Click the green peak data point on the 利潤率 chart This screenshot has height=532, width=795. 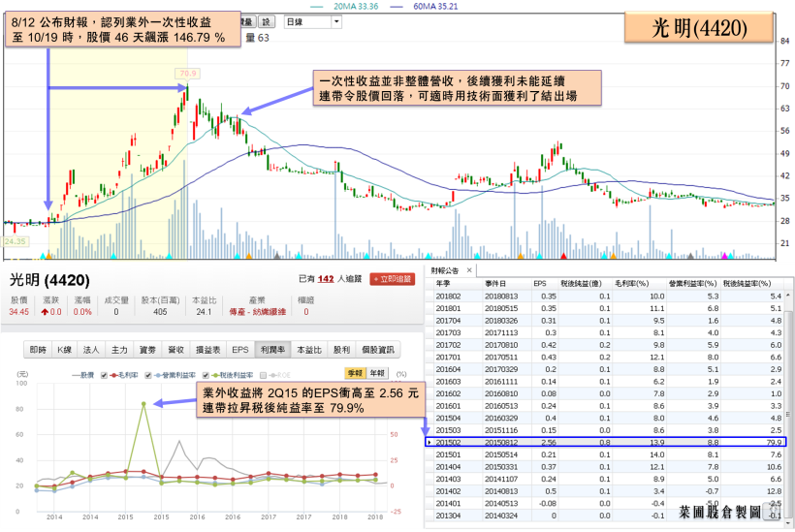[x=144, y=404]
